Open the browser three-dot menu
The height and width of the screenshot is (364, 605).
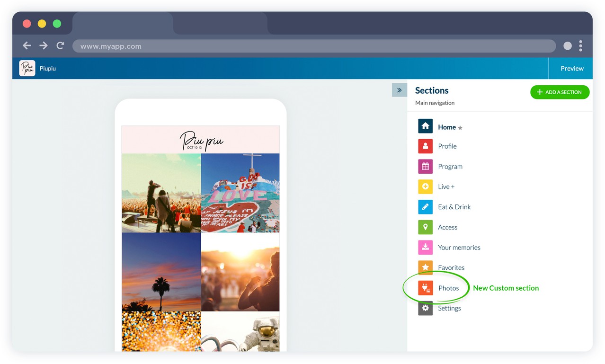(x=580, y=46)
